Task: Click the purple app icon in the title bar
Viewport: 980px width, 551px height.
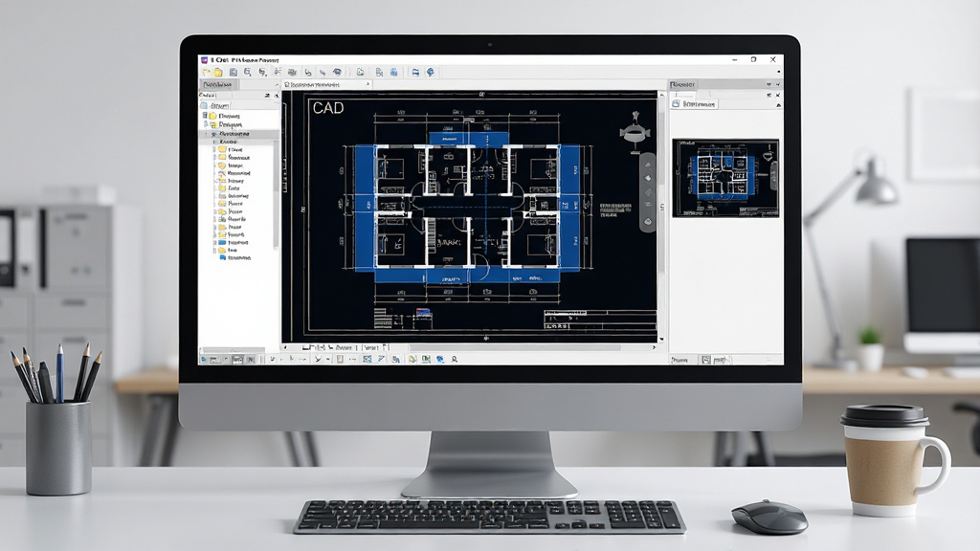Action: point(203,60)
